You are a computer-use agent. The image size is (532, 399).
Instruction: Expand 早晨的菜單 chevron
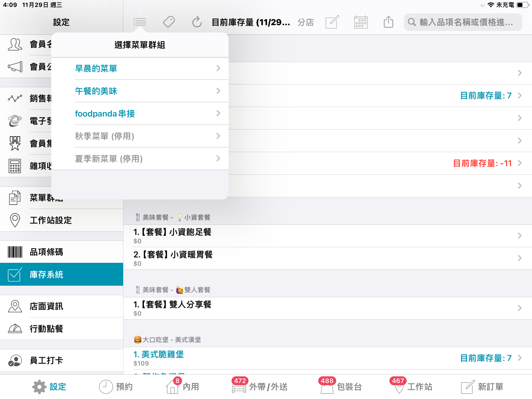tap(218, 68)
